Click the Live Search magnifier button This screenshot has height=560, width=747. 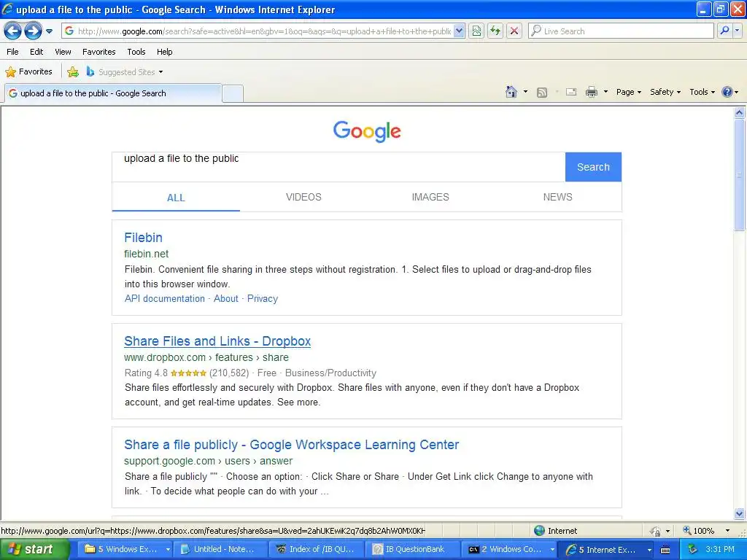click(724, 31)
